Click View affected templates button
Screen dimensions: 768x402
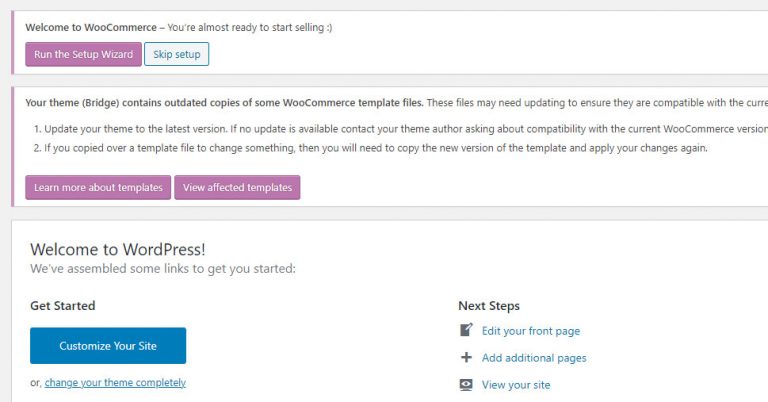tap(237, 187)
